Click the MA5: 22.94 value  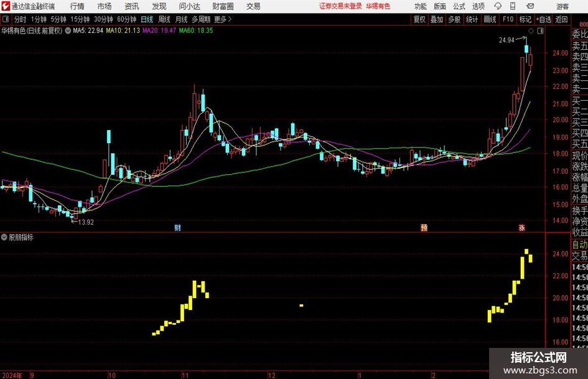pyautogui.click(x=88, y=30)
